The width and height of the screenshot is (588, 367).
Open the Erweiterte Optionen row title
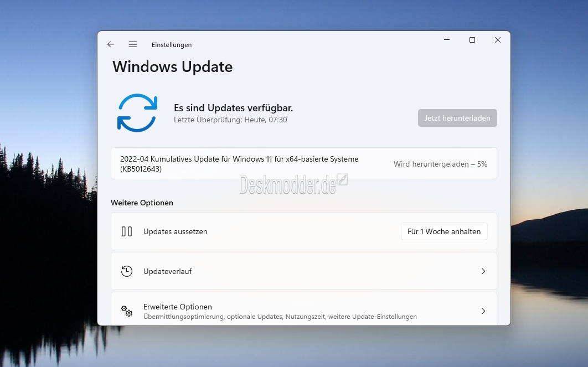pos(177,307)
